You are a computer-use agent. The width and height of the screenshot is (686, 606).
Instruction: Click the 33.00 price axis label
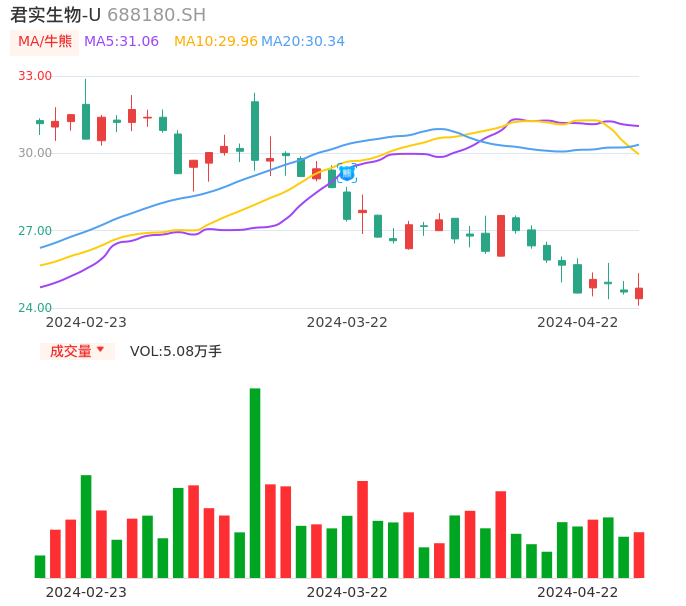[35, 76]
